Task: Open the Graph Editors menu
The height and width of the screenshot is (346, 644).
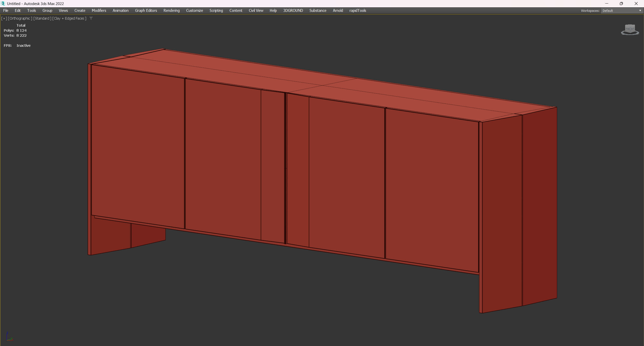Action: (x=146, y=11)
